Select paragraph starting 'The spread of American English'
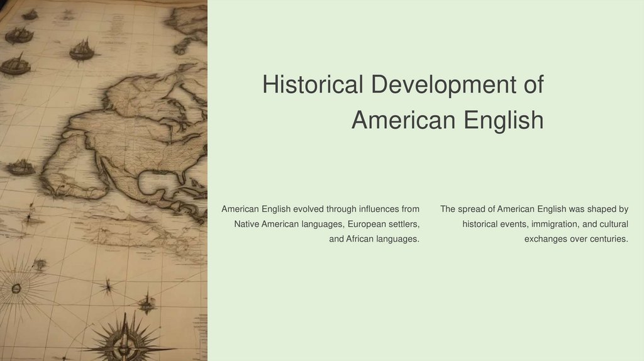This screenshot has height=361, width=644. click(535, 224)
